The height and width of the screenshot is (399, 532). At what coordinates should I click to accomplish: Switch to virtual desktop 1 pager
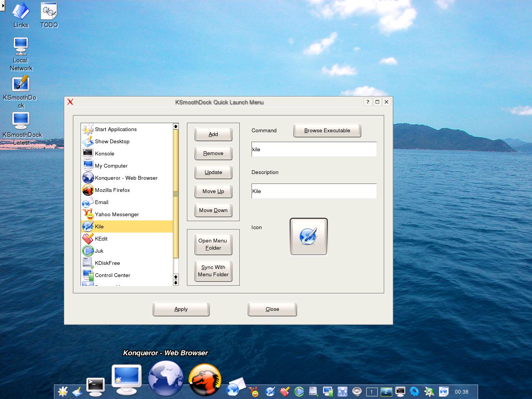372,392
